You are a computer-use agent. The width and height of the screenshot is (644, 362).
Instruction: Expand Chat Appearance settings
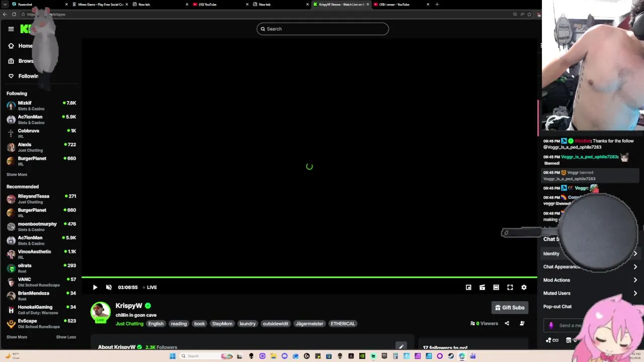tap(590, 267)
